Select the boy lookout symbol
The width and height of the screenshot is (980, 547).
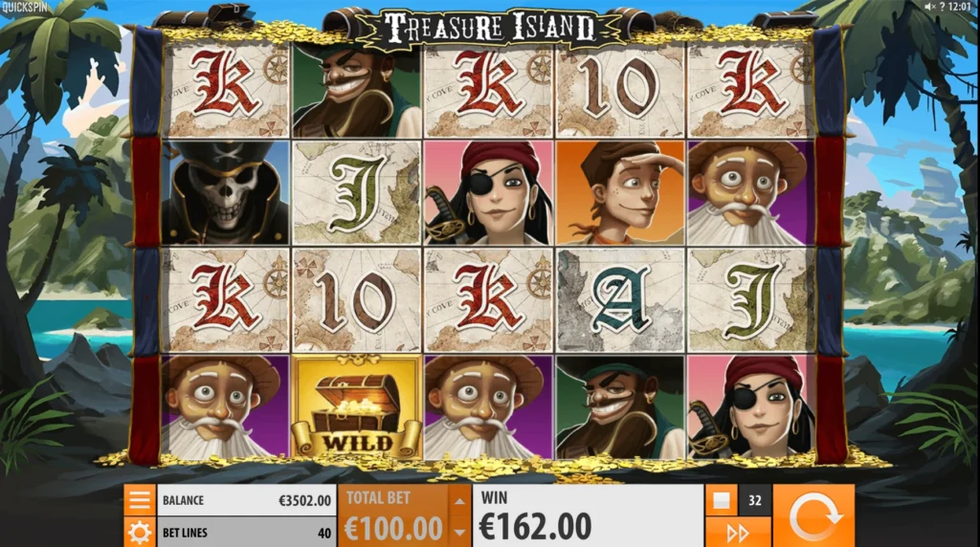pyautogui.click(x=620, y=192)
